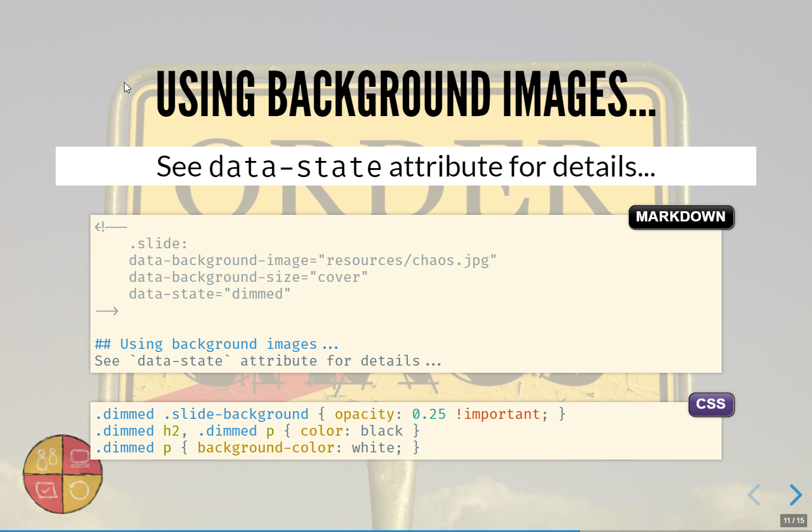The width and height of the screenshot is (812, 532).
Task: Go to the previous slide arrow
Action: (x=754, y=495)
